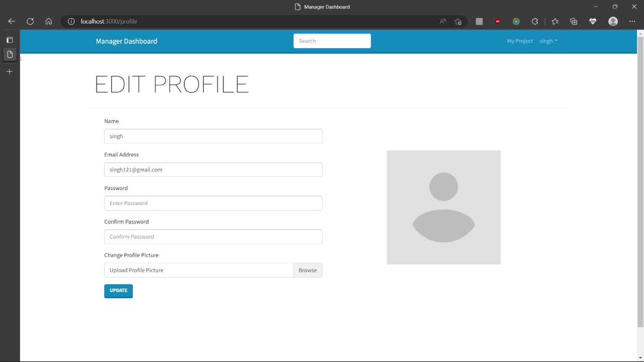The width and height of the screenshot is (644, 362).
Task: Select the Manager Dashboard vertical tab icon
Action: [x=10, y=54]
